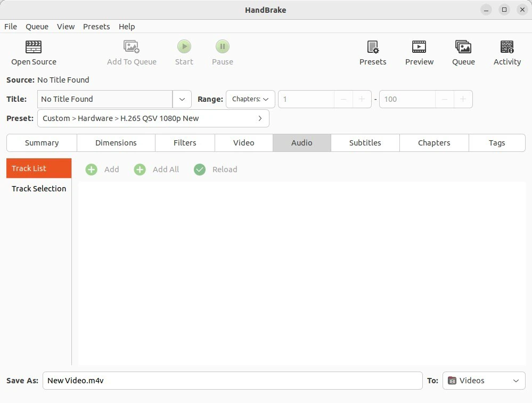Click the Open Source clapperboard icon
This screenshot has height=403, width=532.
(x=34, y=47)
